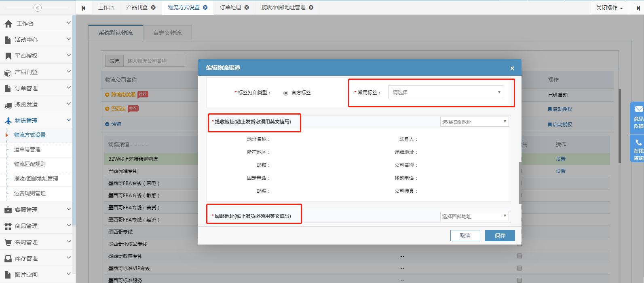This screenshot has width=644, height=283.
Task: Click the 拣货发运 truck icon
Action: [8, 105]
